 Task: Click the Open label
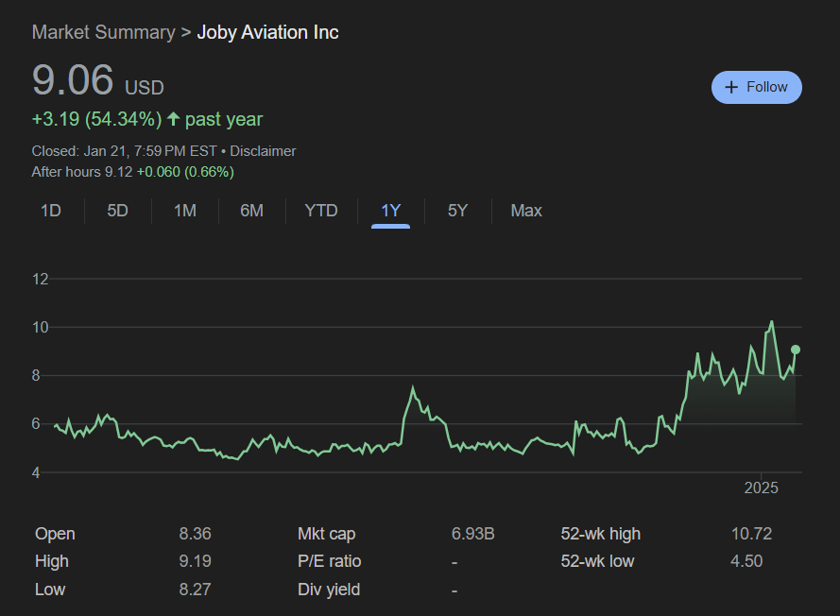click(55, 534)
